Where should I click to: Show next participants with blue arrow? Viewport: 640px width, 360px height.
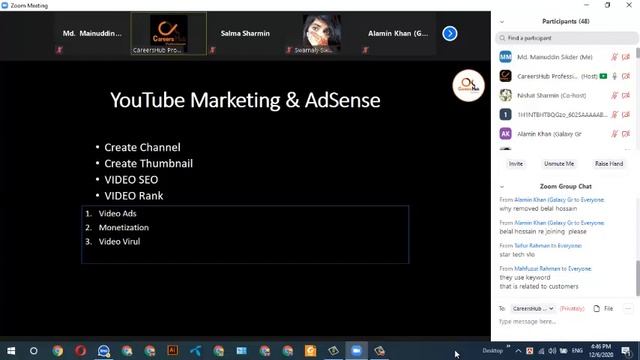pos(450,33)
